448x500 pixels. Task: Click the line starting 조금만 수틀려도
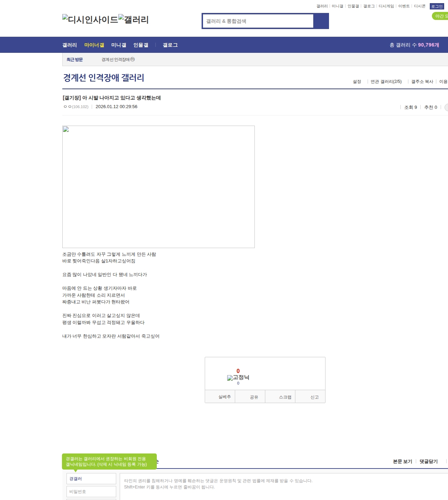pos(109,254)
